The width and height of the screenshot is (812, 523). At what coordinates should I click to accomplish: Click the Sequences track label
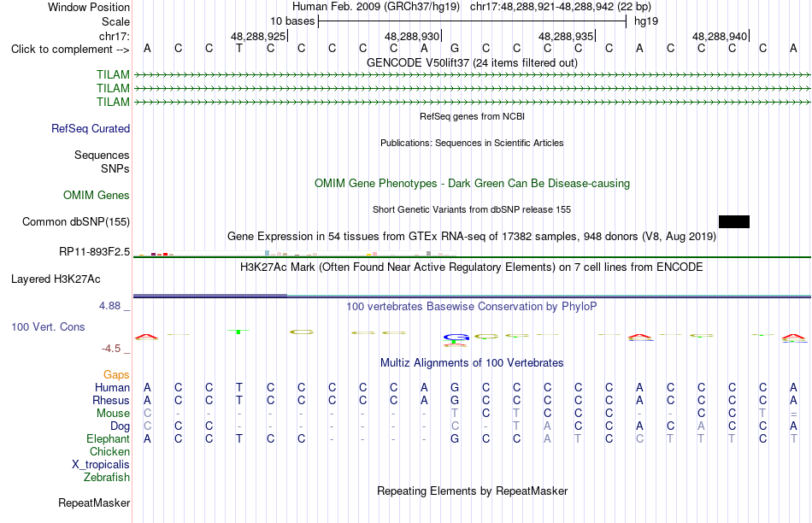pos(102,155)
